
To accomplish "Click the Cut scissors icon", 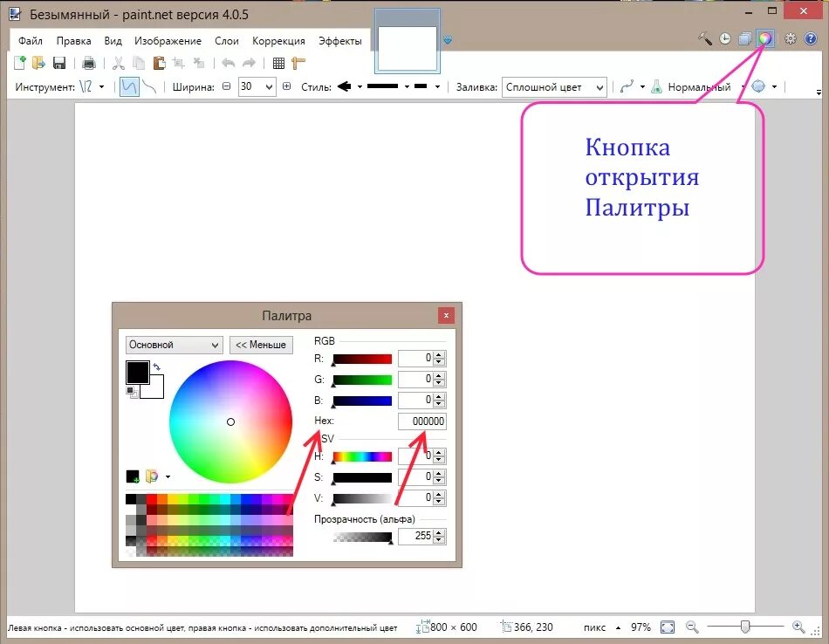I will tap(119, 63).
